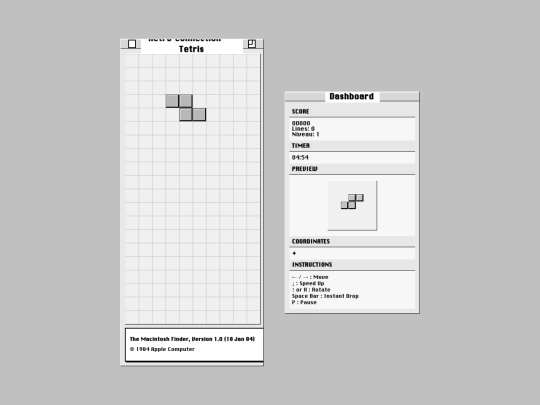
Task: Click the 'Niveau: 1' level text
Action: 305,134
